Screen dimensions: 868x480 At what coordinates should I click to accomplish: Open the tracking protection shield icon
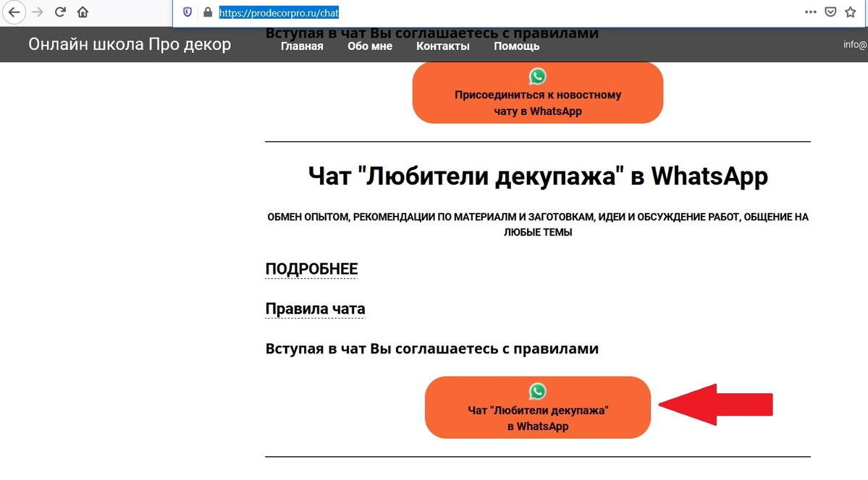[187, 12]
